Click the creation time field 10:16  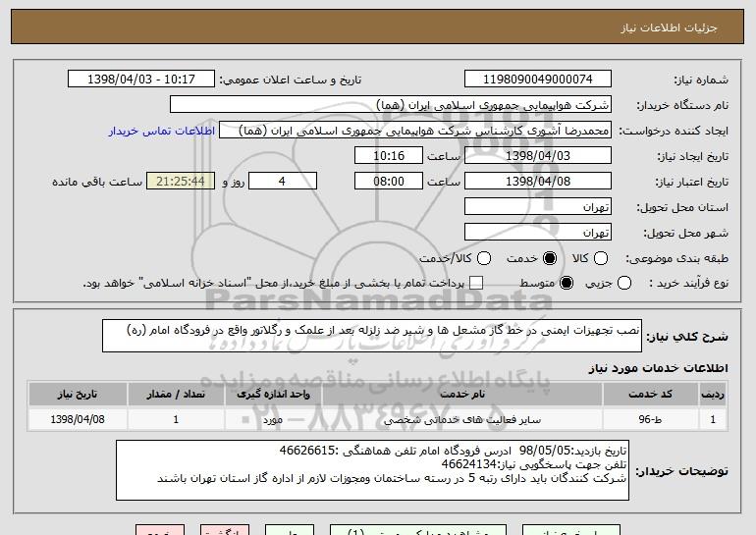389,155
